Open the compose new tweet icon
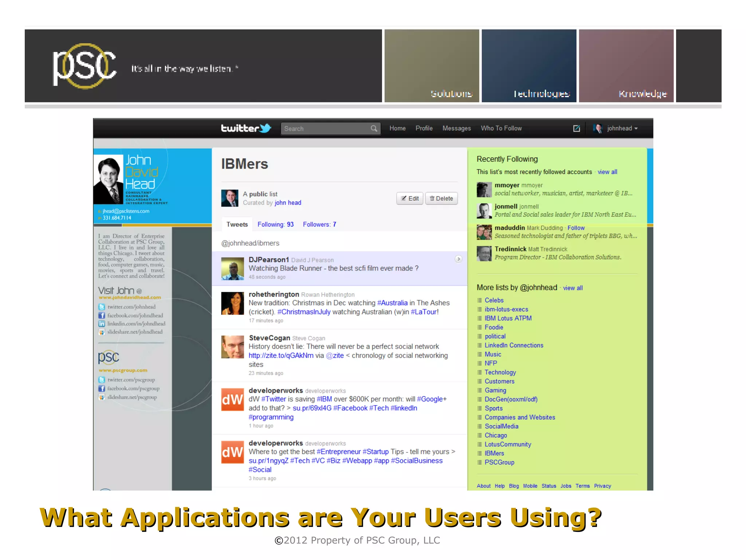 [x=576, y=128]
